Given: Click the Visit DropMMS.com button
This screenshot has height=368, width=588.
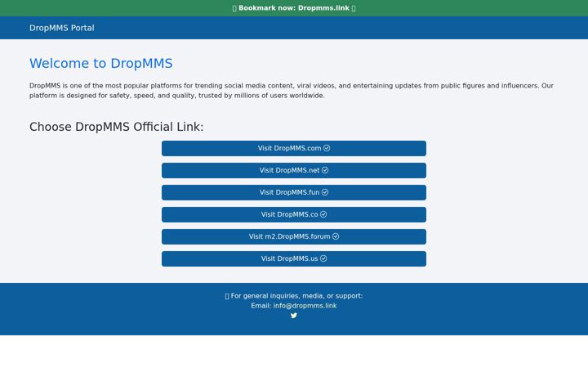Looking at the screenshot, I should (x=294, y=148).
